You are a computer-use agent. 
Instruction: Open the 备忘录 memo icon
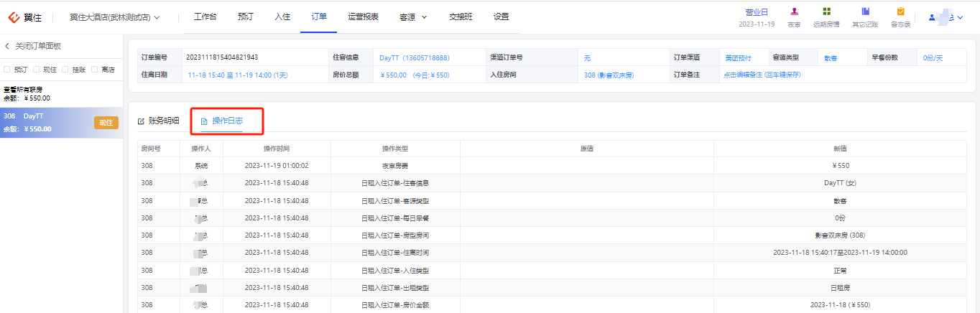point(900,11)
